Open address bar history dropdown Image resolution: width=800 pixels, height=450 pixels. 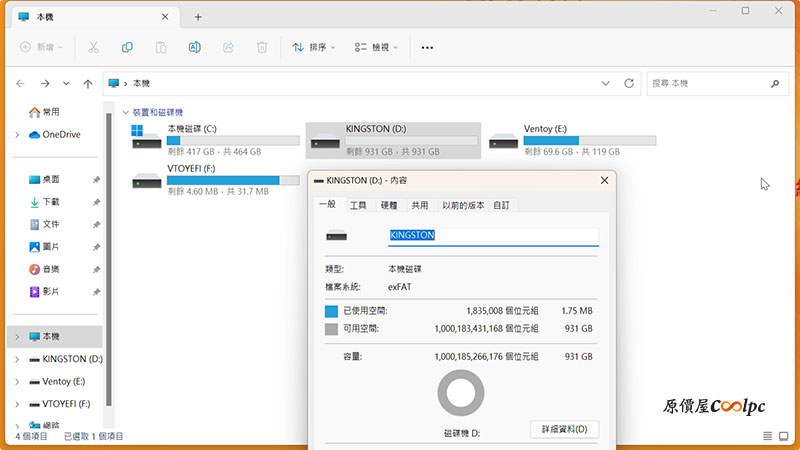606,83
